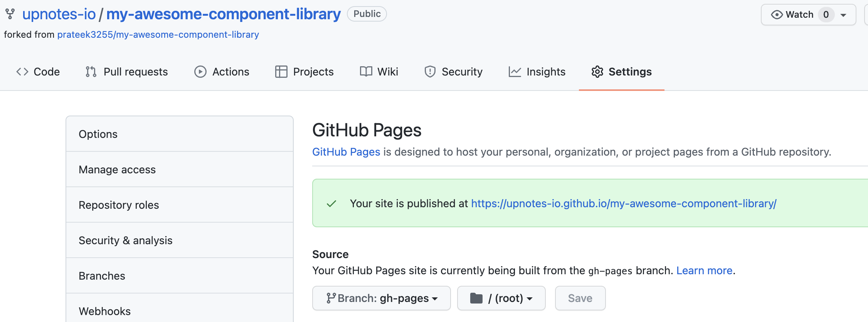The width and height of the screenshot is (868, 322).
Task: Click the Insights graph icon
Action: (x=515, y=72)
